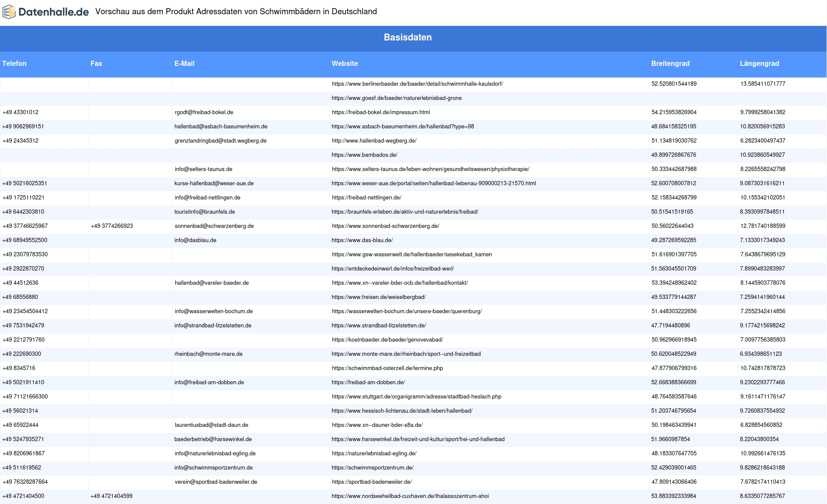Select email laurentiusbad@stadt-daun.de
Viewport: 827px width, 504px height.
211,425
